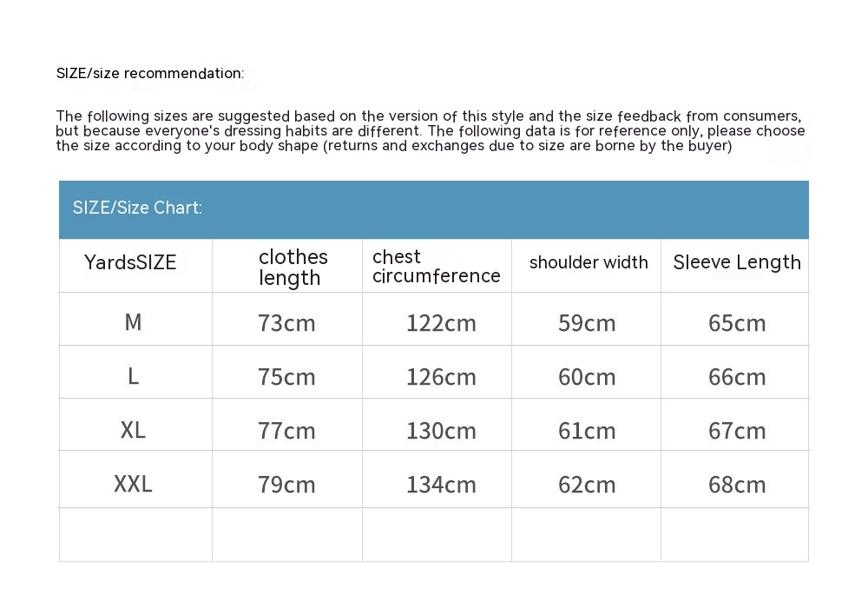The height and width of the screenshot is (615, 868).
Task: Click the 130cm chest circumference cell
Action: coord(441,431)
